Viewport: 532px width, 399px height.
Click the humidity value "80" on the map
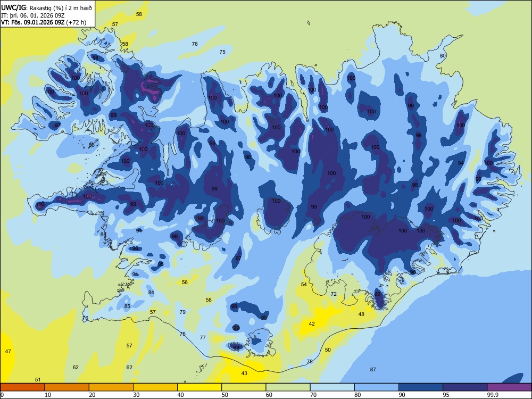click(443, 56)
